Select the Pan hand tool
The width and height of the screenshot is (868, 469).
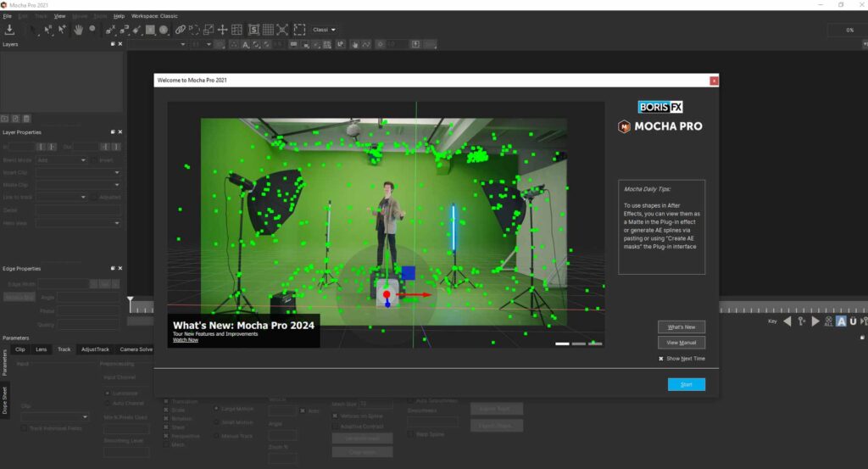pos(79,30)
